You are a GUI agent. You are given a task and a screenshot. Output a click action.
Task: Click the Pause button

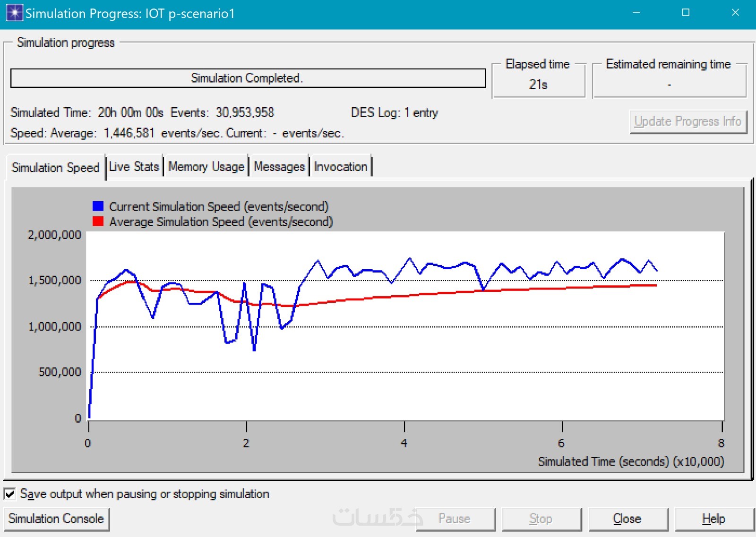pyautogui.click(x=455, y=519)
